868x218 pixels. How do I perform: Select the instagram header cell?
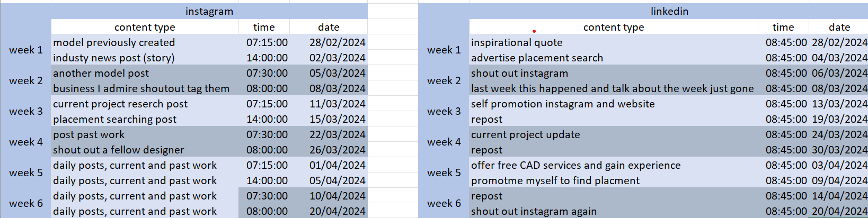(209, 11)
